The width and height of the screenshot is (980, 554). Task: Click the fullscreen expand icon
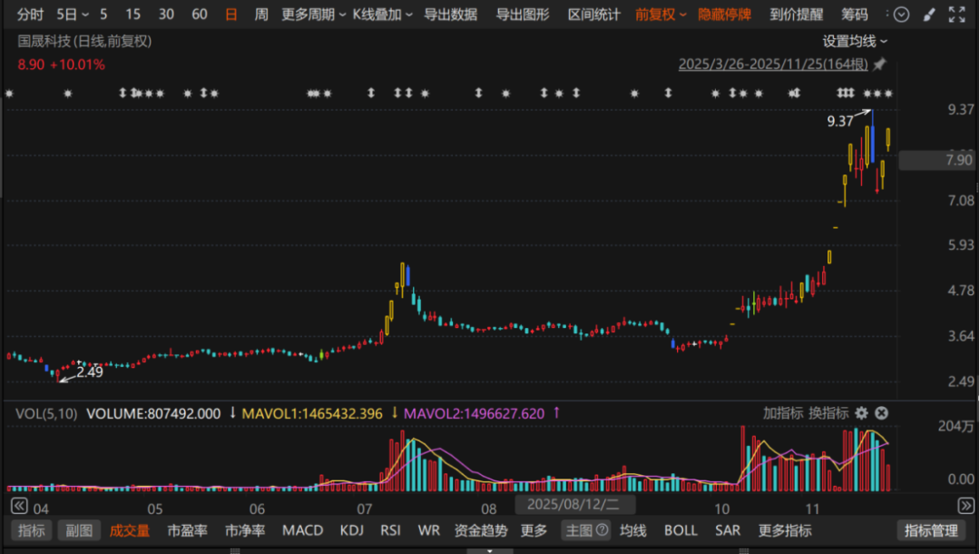pos(956,15)
